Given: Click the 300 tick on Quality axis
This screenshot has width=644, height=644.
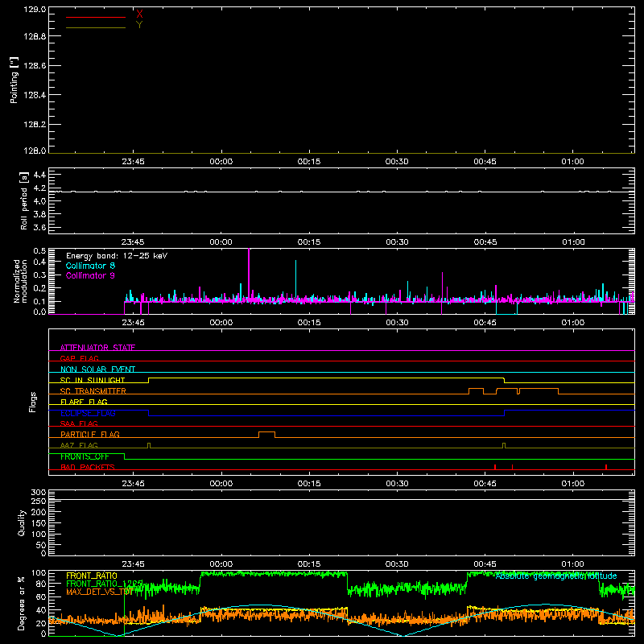Looking at the screenshot, I should [39, 493].
